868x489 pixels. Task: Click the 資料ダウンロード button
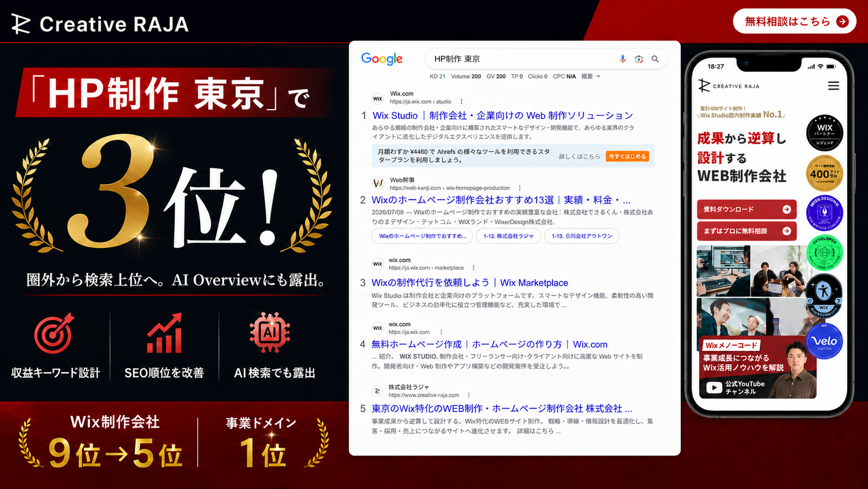[x=747, y=209]
